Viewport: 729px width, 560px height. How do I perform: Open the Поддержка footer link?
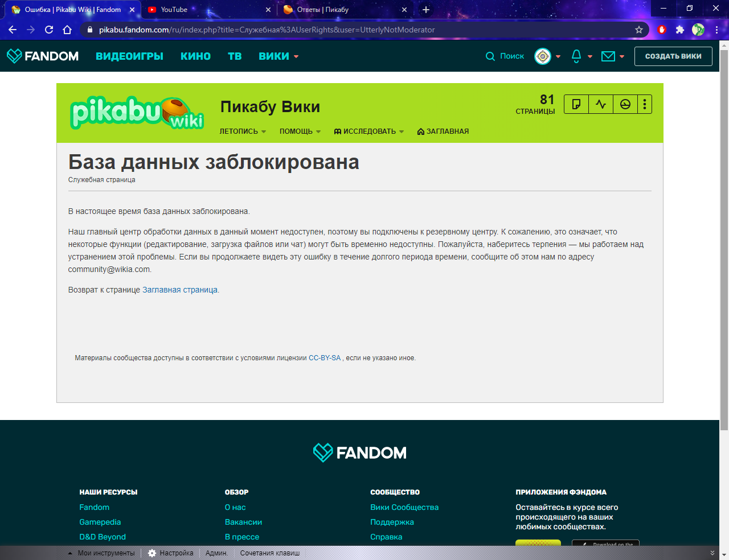pyautogui.click(x=392, y=522)
